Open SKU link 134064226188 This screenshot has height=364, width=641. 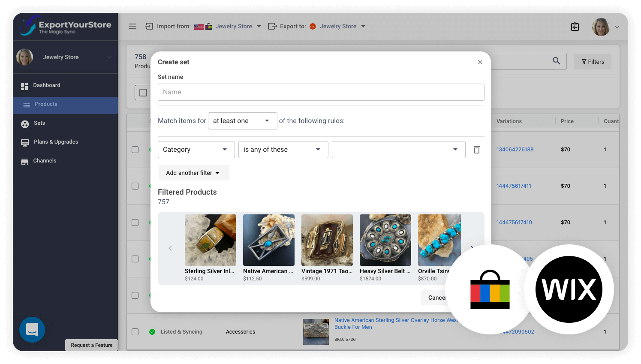[x=515, y=149]
